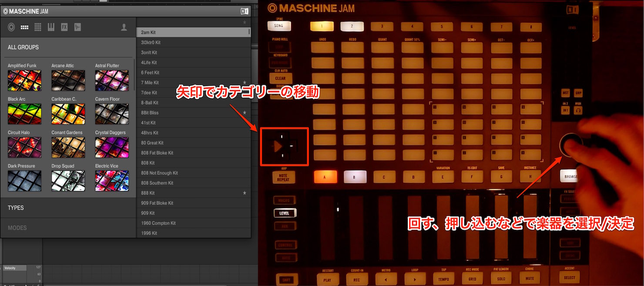
Task: Click the results list scrollbar handle
Action: pyautogui.click(x=249, y=31)
